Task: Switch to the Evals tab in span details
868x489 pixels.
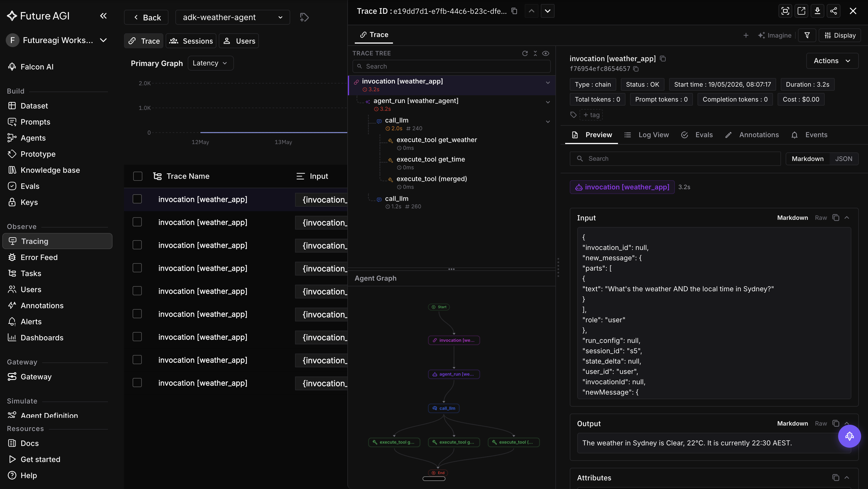Action: (x=697, y=135)
